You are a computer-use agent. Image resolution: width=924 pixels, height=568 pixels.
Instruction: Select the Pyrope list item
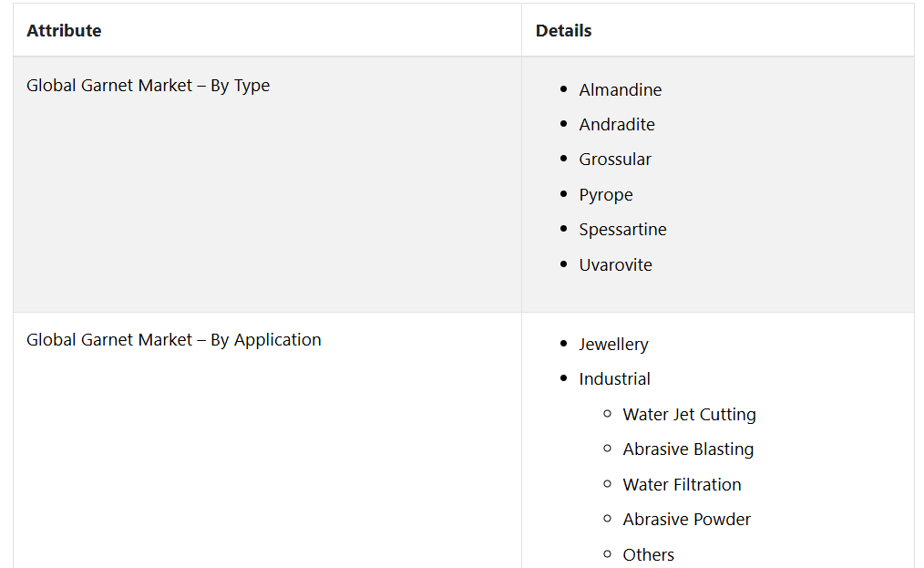tap(605, 195)
